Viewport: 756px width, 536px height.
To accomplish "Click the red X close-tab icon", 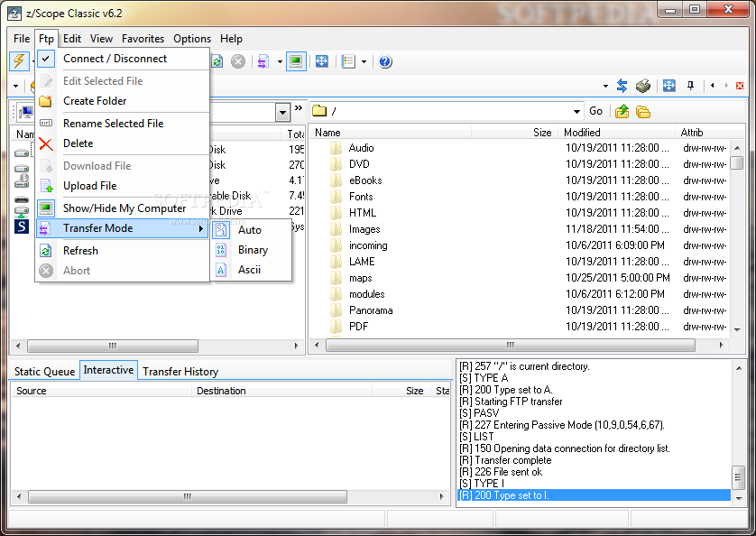I will click(740, 86).
